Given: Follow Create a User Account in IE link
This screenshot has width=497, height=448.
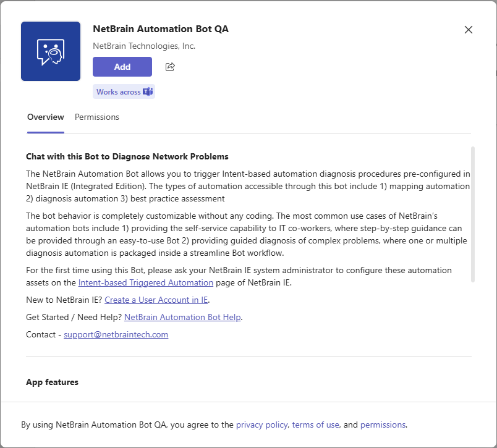Looking at the screenshot, I should coord(156,300).
